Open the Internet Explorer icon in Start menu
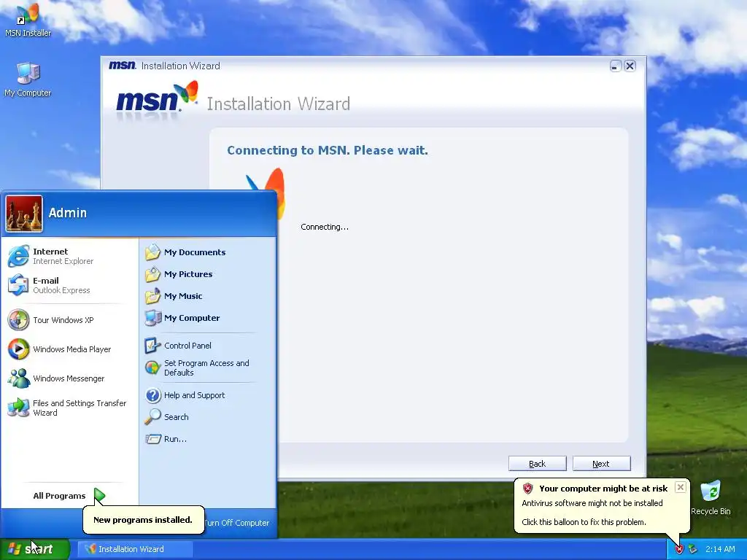Viewport: 747px width, 560px height. pos(18,256)
